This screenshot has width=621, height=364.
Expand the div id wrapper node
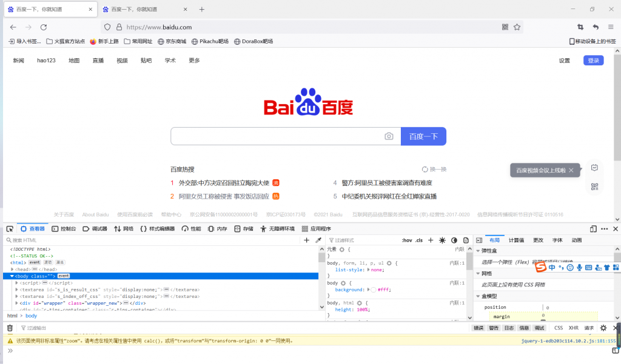(x=16, y=303)
